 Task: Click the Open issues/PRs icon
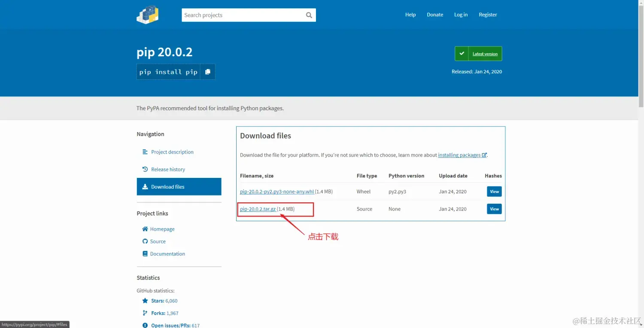point(145,325)
